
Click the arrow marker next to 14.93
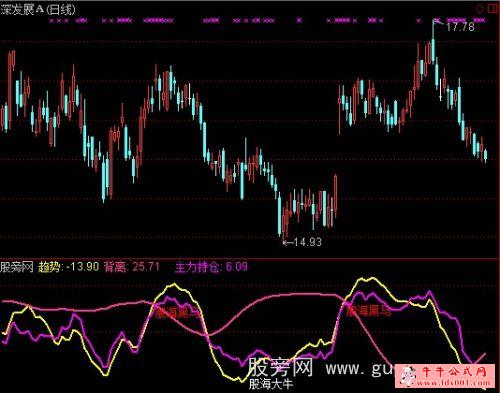point(288,242)
